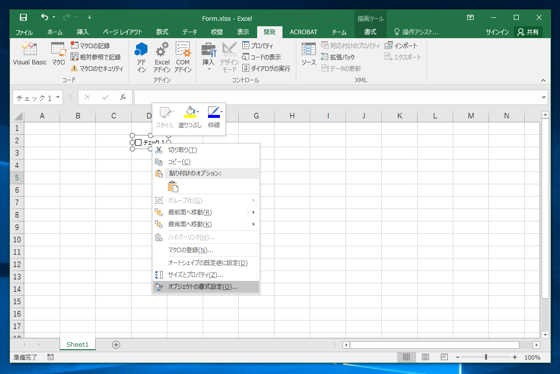Choose オブジェクトの書式設定(O)... menu item
The image size is (560, 374).
pos(206,287)
